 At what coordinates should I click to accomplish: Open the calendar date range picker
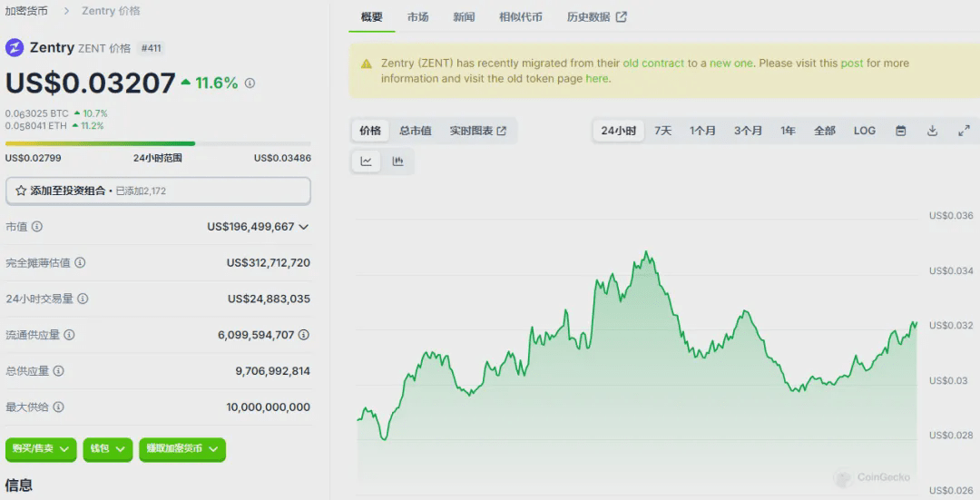point(901,131)
